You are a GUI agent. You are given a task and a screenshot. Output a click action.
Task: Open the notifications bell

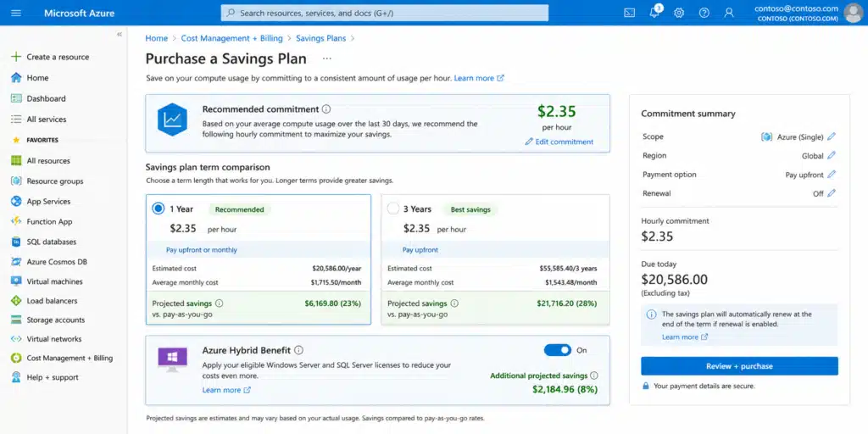(654, 13)
